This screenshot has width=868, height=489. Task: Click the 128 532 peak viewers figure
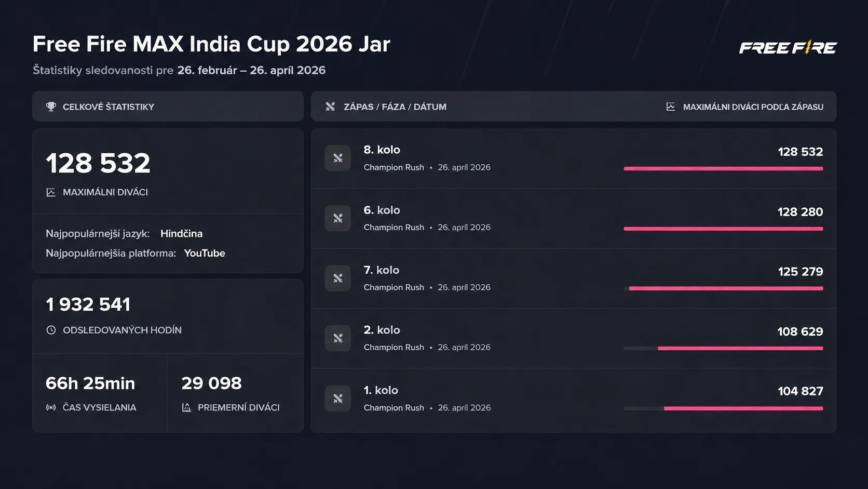point(98,163)
